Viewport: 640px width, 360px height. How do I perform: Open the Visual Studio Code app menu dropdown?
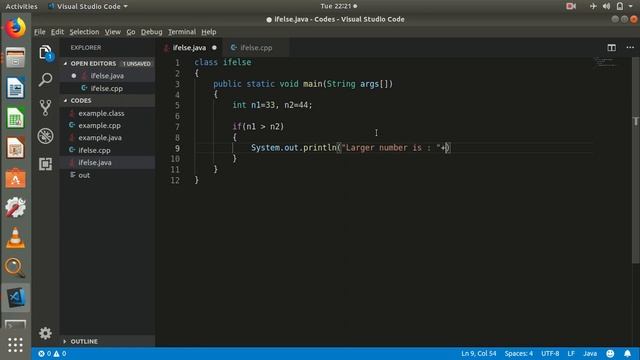click(88, 6)
